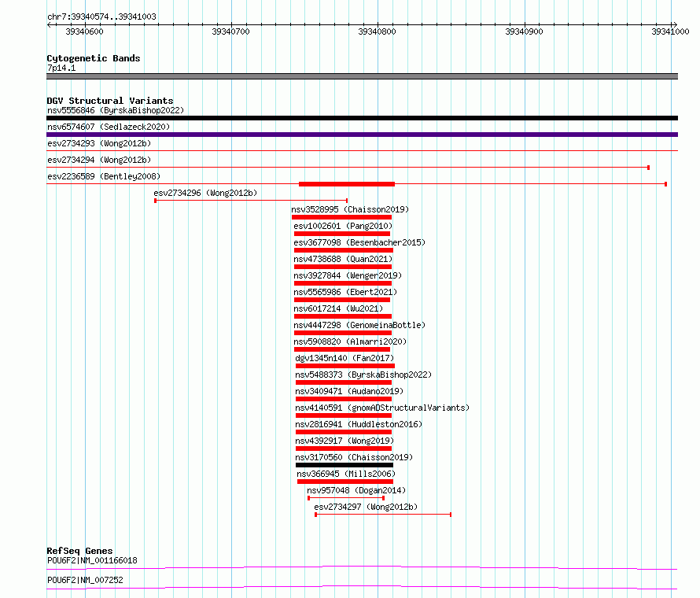Click the thin red line of esv2734296
700x598 pixels.
[251, 201]
